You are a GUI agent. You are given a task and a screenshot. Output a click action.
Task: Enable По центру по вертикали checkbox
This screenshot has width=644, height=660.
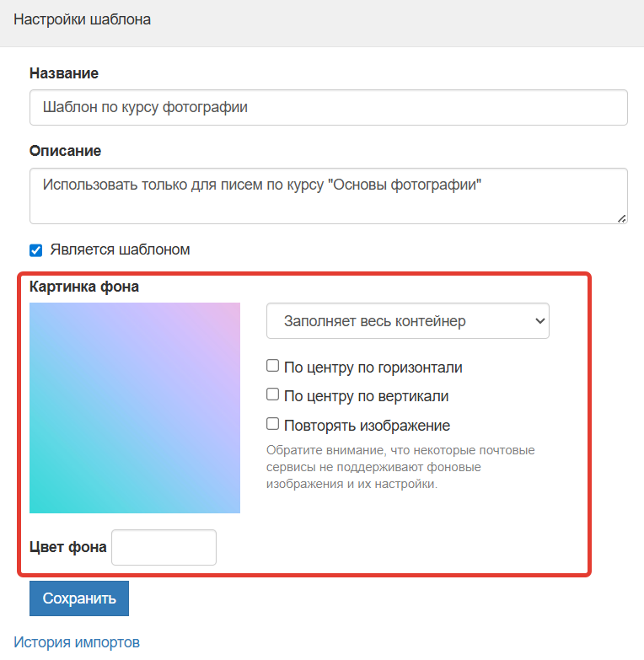(x=273, y=394)
